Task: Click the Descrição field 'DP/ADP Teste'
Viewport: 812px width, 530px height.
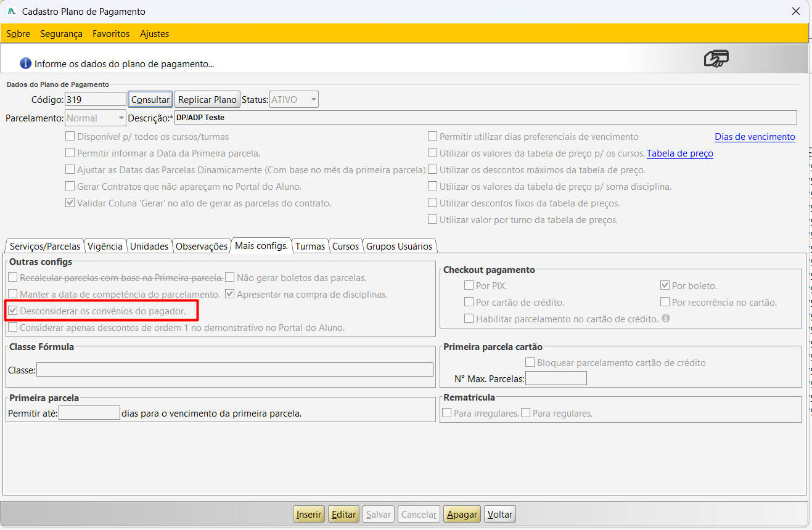Action: click(x=485, y=117)
